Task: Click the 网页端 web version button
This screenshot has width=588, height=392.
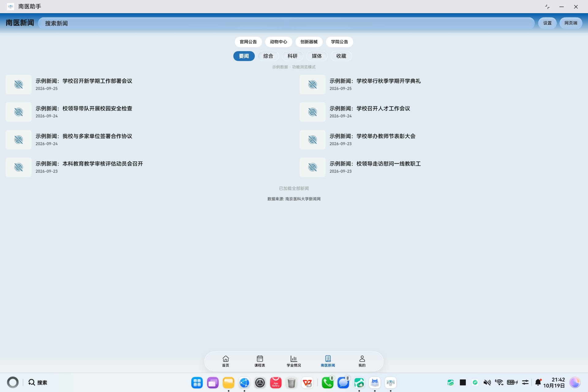Action: pyautogui.click(x=571, y=23)
